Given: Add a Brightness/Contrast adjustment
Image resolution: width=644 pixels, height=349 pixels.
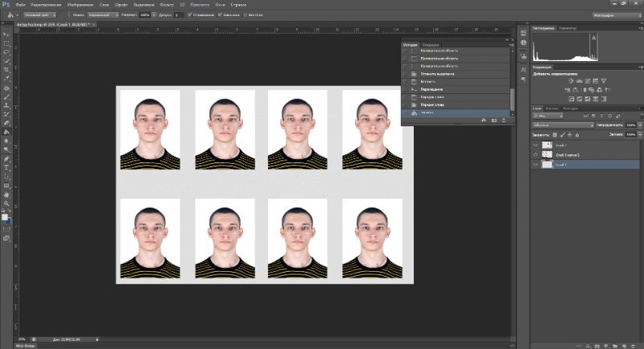Looking at the screenshot, I should pos(571,80).
